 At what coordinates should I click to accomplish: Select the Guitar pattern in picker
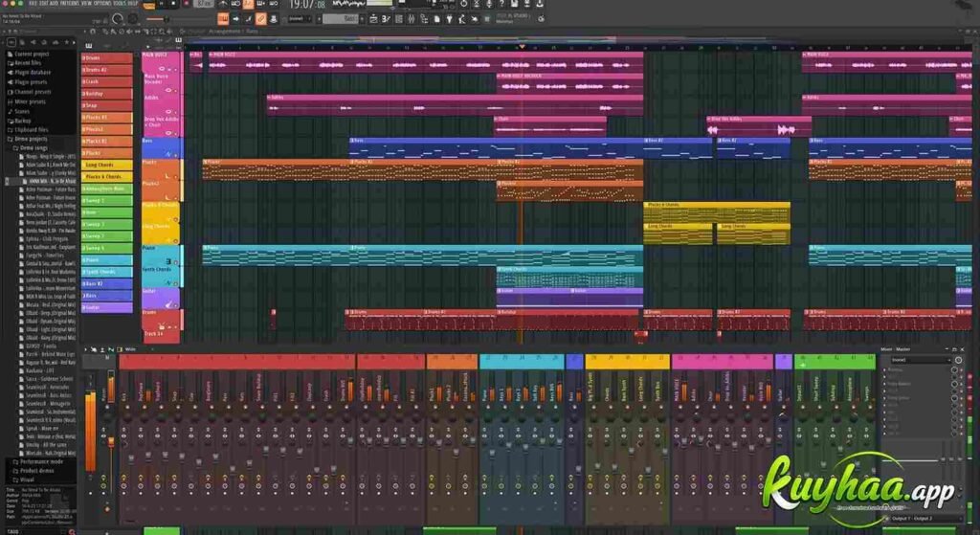[107, 307]
